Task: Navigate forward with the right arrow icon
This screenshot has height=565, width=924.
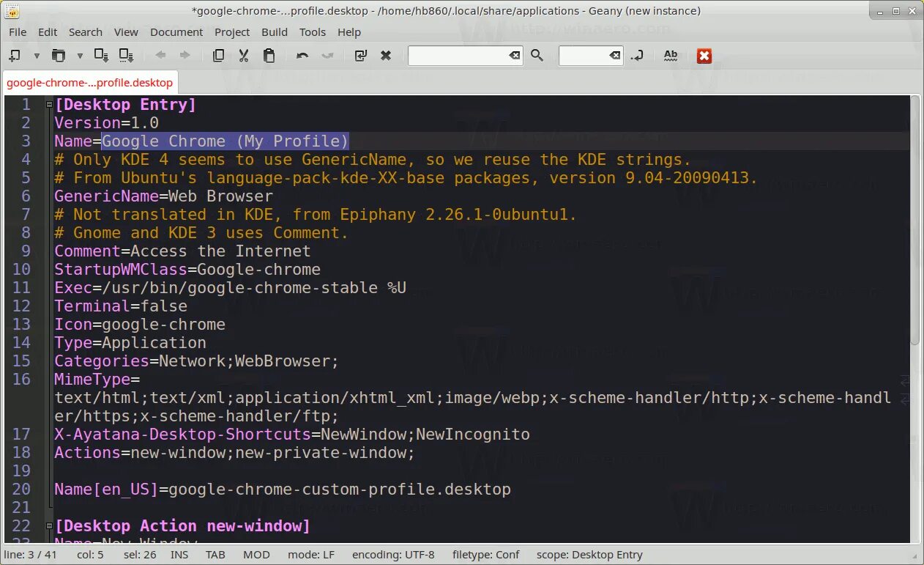Action: [x=185, y=56]
